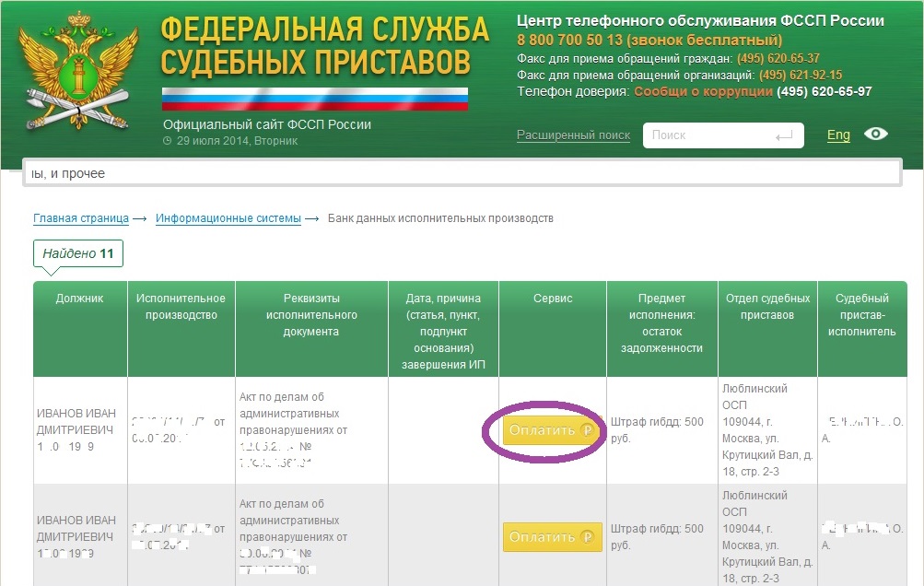Viewport: 924px width, 586px height.
Task: Click Официальный сайт ФССП России text
Action: 267,124
